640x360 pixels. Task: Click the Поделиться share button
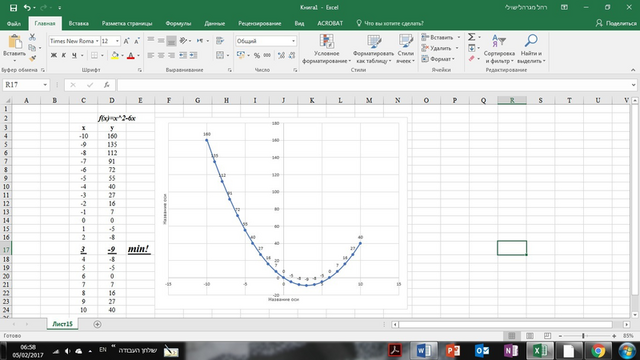[616, 23]
